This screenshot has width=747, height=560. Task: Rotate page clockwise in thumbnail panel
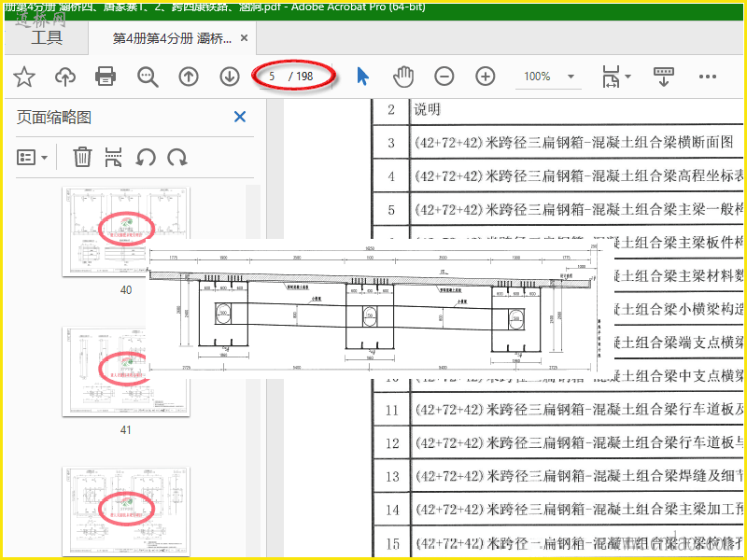click(177, 157)
